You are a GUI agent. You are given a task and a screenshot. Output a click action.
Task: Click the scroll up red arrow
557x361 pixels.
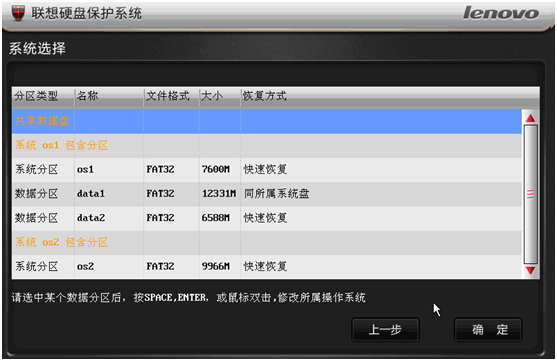530,118
